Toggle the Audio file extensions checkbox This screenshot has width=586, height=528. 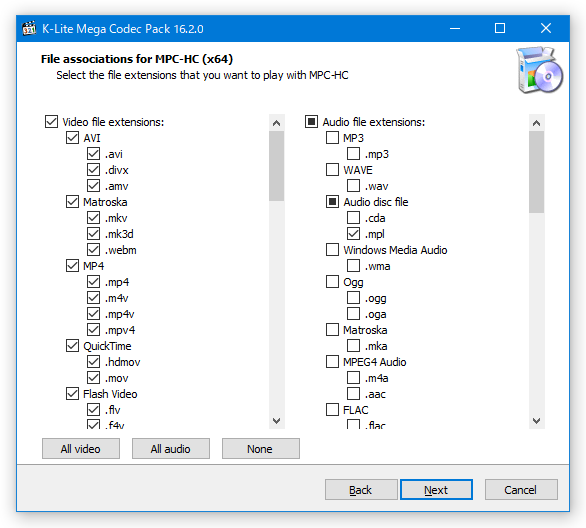tap(311, 122)
